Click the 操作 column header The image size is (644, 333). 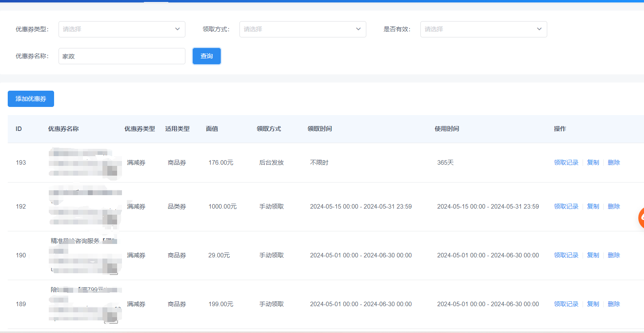coord(560,129)
